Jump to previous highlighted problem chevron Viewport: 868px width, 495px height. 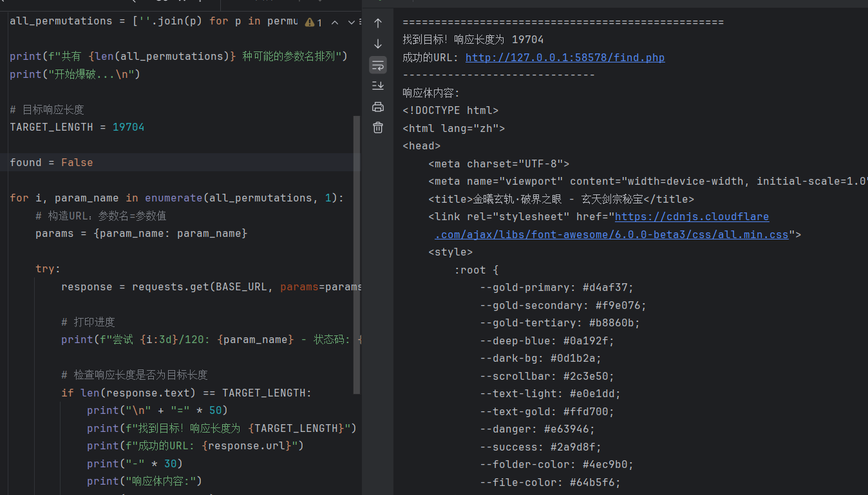[x=335, y=23]
